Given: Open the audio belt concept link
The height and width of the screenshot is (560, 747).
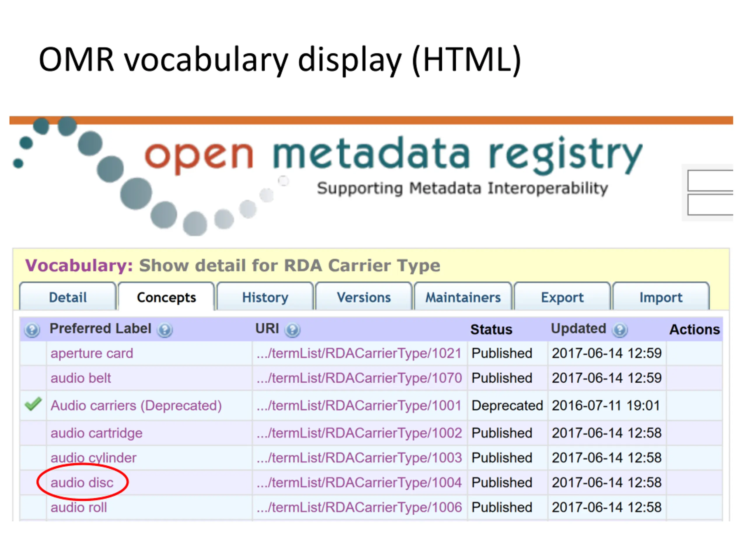Looking at the screenshot, I should point(81,378).
